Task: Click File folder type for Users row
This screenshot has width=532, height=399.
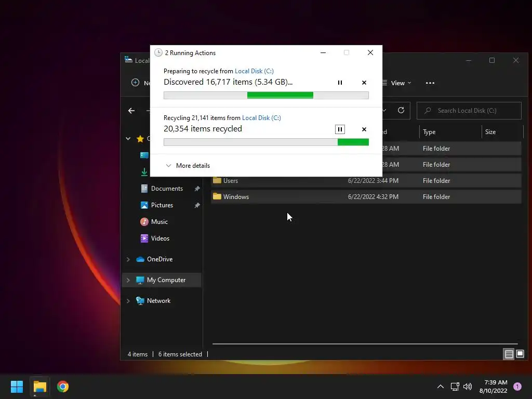Action: pos(436,180)
